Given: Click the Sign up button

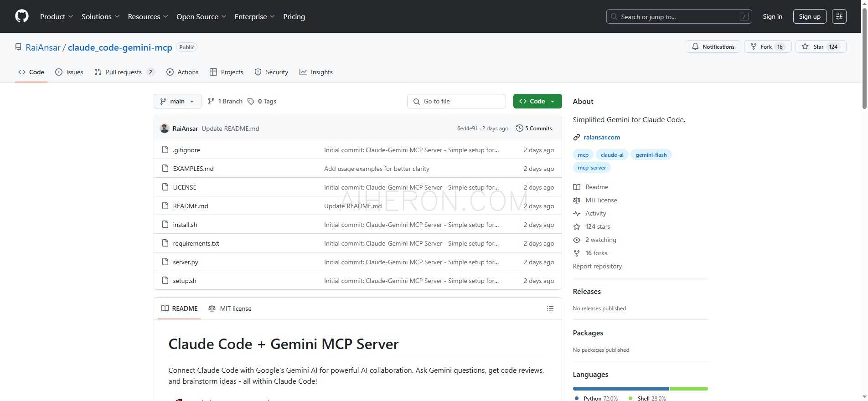Looking at the screenshot, I should [810, 16].
